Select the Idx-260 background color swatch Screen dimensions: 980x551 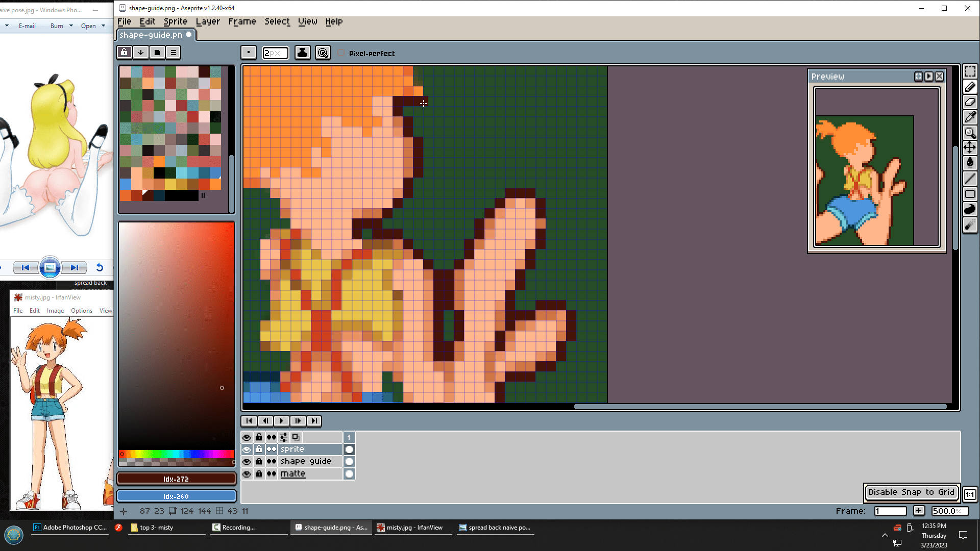(x=176, y=495)
